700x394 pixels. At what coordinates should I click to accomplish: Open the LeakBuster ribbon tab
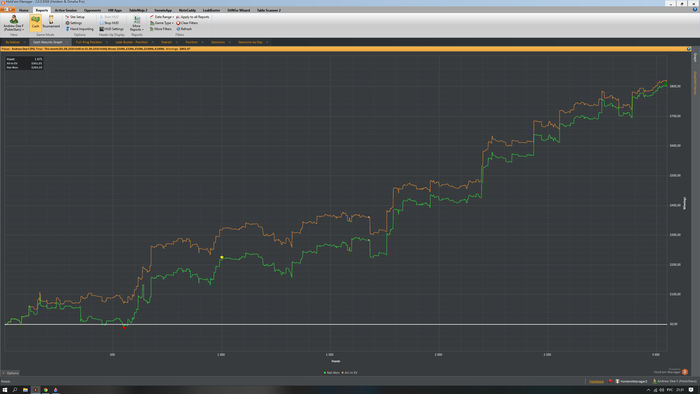[x=211, y=10]
